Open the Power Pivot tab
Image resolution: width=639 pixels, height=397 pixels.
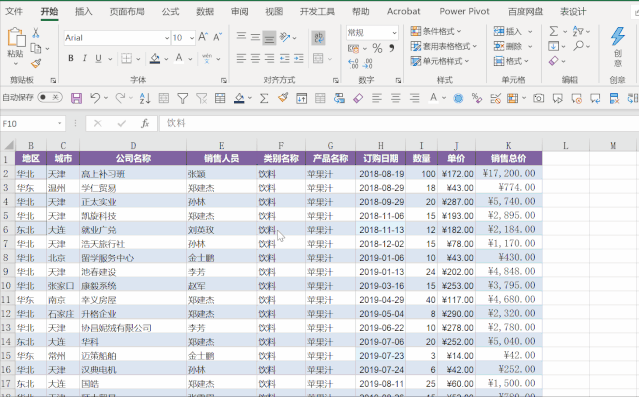(464, 11)
